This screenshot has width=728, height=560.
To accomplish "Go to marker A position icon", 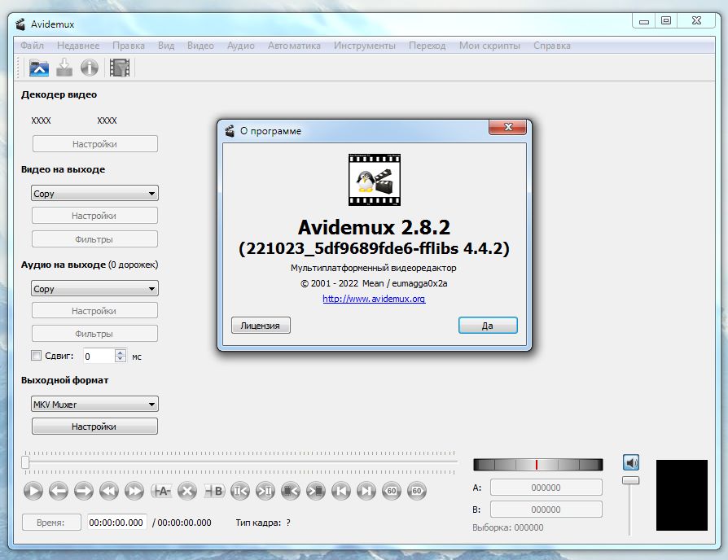I will 240,491.
